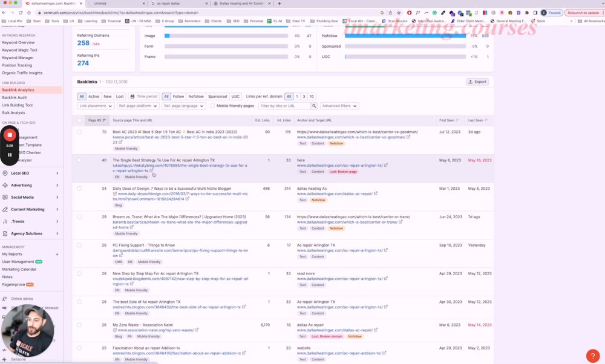This screenshot has width=605, height=364.
Task: Filter backlinks by Follow
Action: point(178,96)
